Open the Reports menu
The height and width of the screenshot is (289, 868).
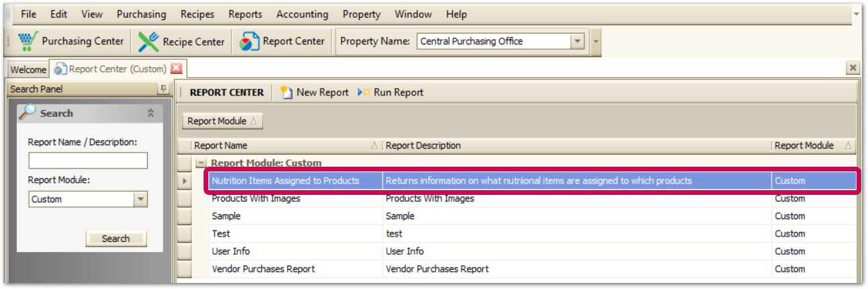coord(245,14)
